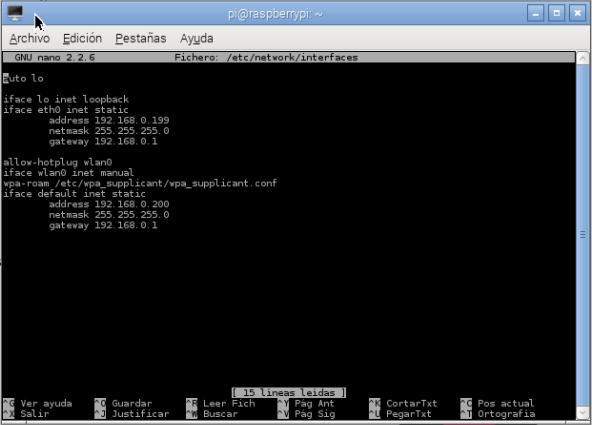Image resolution: width=592 pixels, height=425 pixels.
Task: Click the vertical scrollbar thumb
Action: [x=583, y=235]
